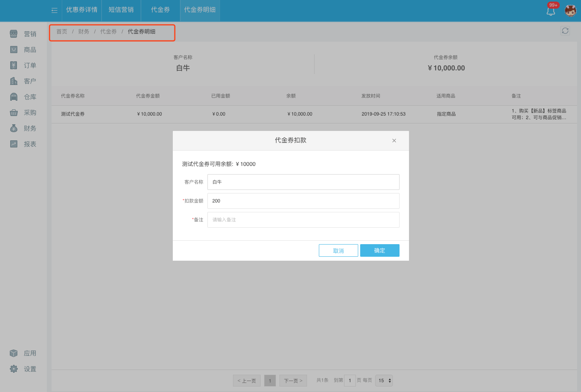Image resolution: width=581 pixels, height=392 pixels.
Task: Click the 扣款金额 amount input field
Action: 303,201
